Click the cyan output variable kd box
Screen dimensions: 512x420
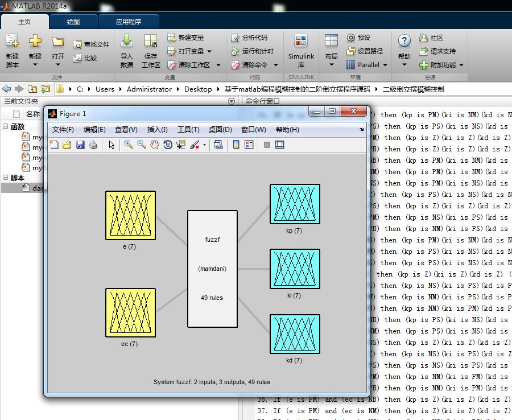click(x=295, y=333)
